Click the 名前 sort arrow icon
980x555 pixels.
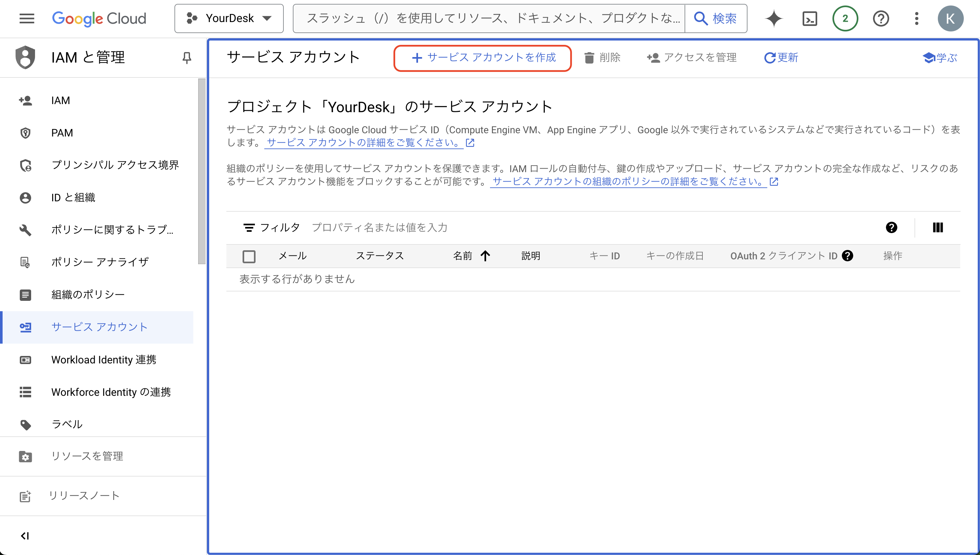(x=485, y=256)
